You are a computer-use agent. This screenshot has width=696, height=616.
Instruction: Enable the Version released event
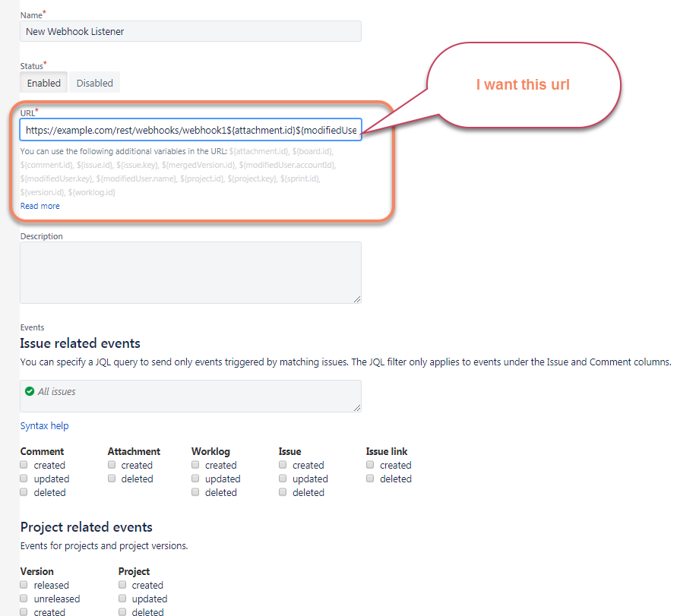[24, 585]
